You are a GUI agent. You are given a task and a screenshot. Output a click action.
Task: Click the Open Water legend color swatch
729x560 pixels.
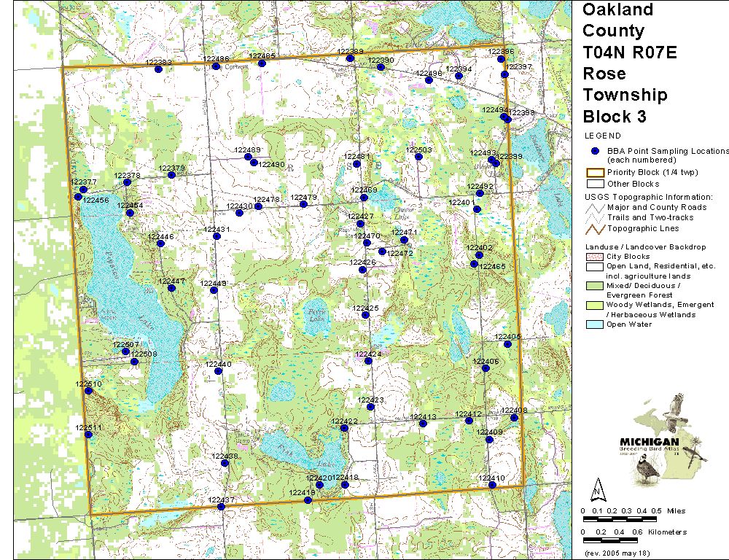click(595, 324)
